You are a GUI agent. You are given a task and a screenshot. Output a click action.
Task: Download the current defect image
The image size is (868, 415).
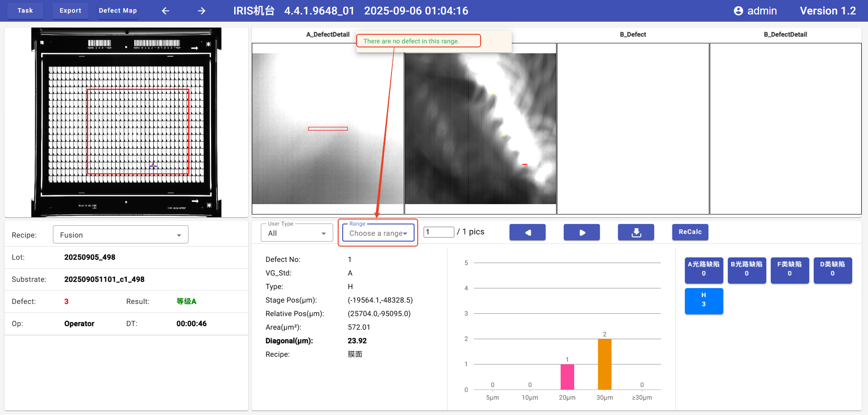[x=636, y=232]
